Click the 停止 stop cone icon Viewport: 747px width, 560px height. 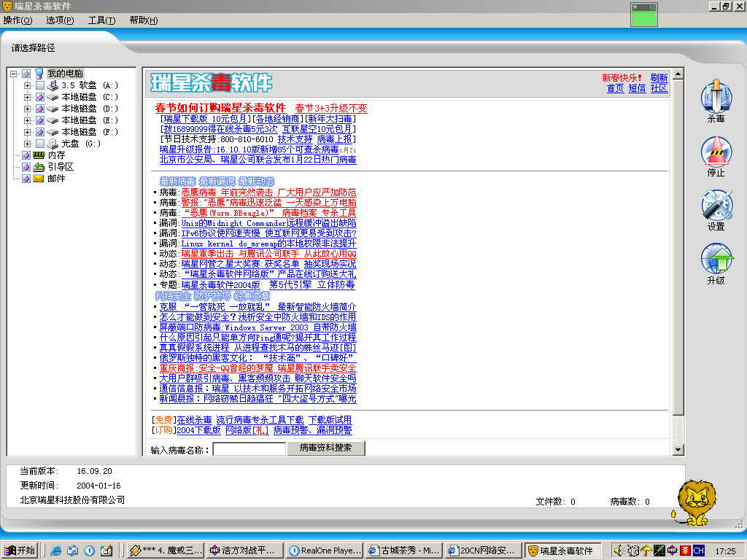[x=716, y=151]
